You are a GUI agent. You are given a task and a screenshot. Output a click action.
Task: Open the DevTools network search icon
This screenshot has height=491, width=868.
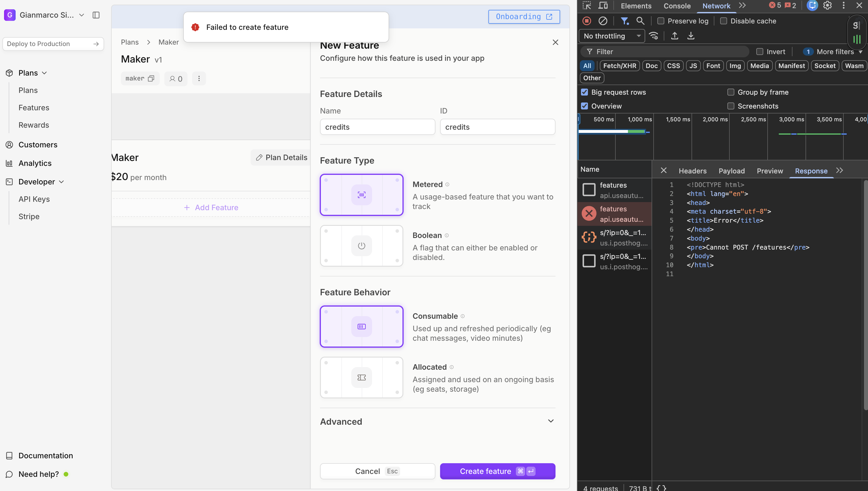click(640, 21)
